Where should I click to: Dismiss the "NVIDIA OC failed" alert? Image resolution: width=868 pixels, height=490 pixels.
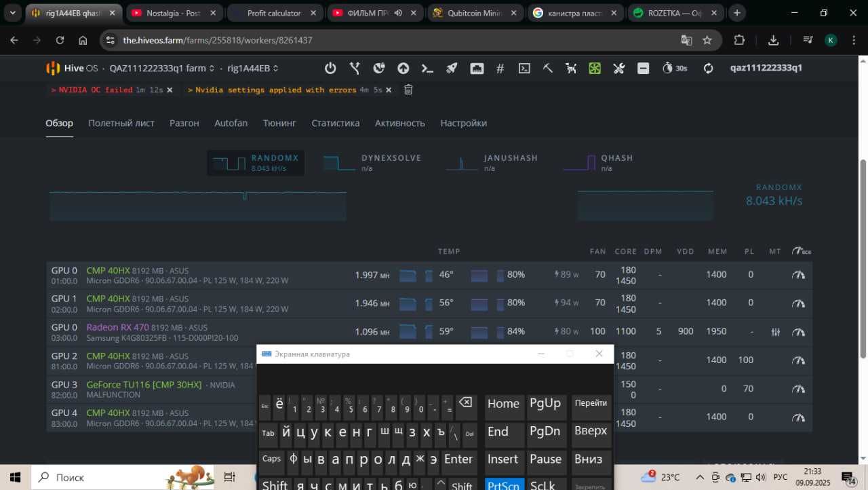(x=170, y=90)
